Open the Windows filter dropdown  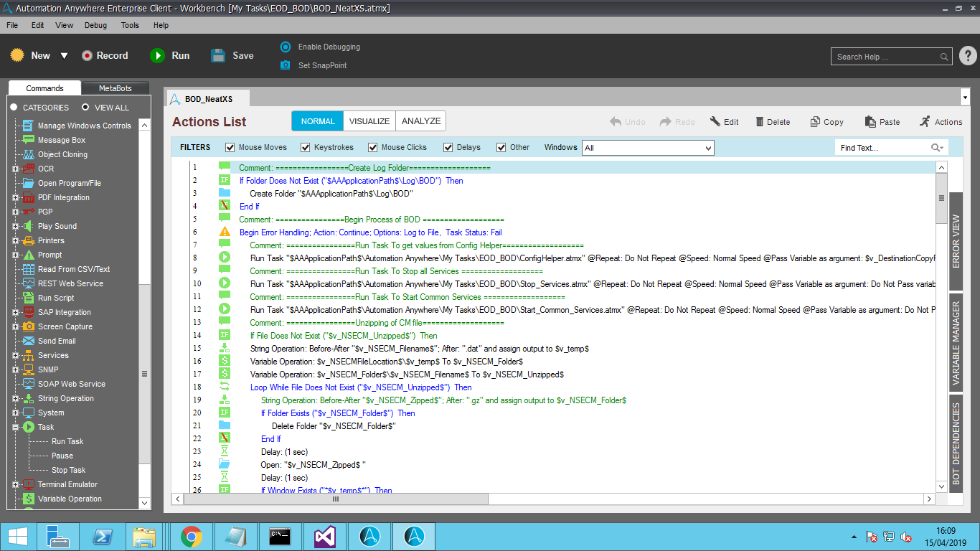[648, 148]
